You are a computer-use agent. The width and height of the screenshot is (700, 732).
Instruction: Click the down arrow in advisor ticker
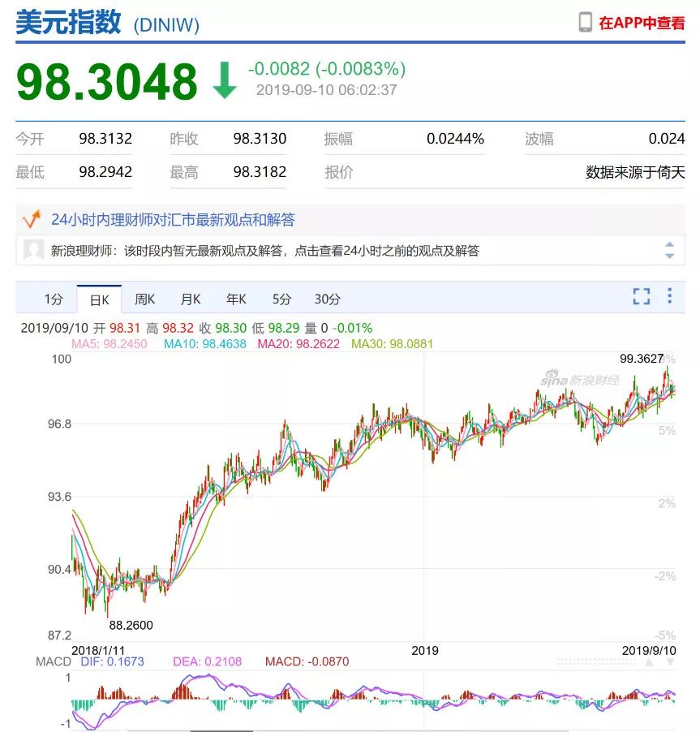pyautogui.click(x=669, y=256)
